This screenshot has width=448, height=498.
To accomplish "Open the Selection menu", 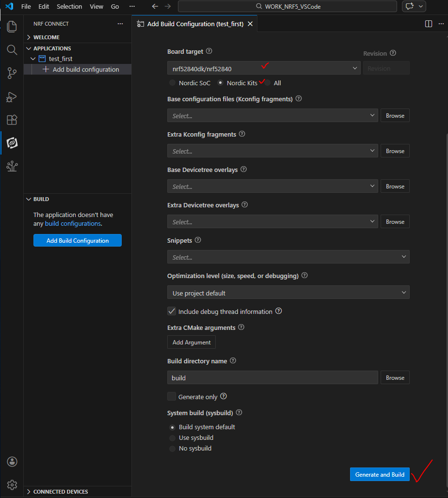I will pyautogui.click(x=69, y=6).
